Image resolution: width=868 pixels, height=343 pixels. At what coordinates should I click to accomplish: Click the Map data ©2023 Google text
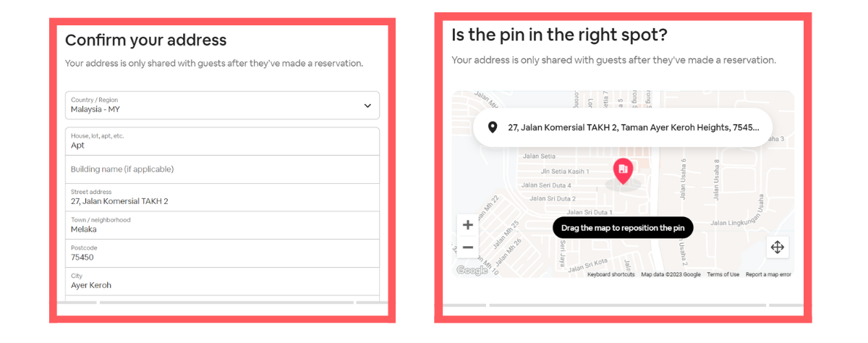pos(671,275)
